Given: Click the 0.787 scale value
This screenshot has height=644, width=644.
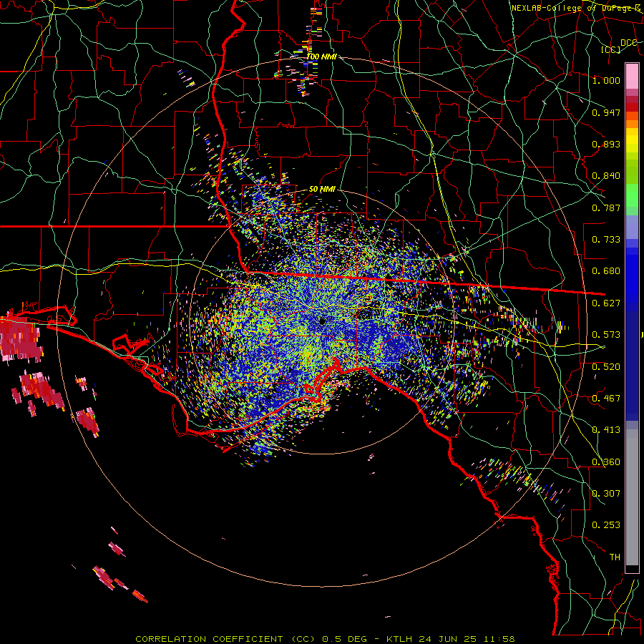Looking at the screenshot, I should pyautogui.click(x=606, y=208).
